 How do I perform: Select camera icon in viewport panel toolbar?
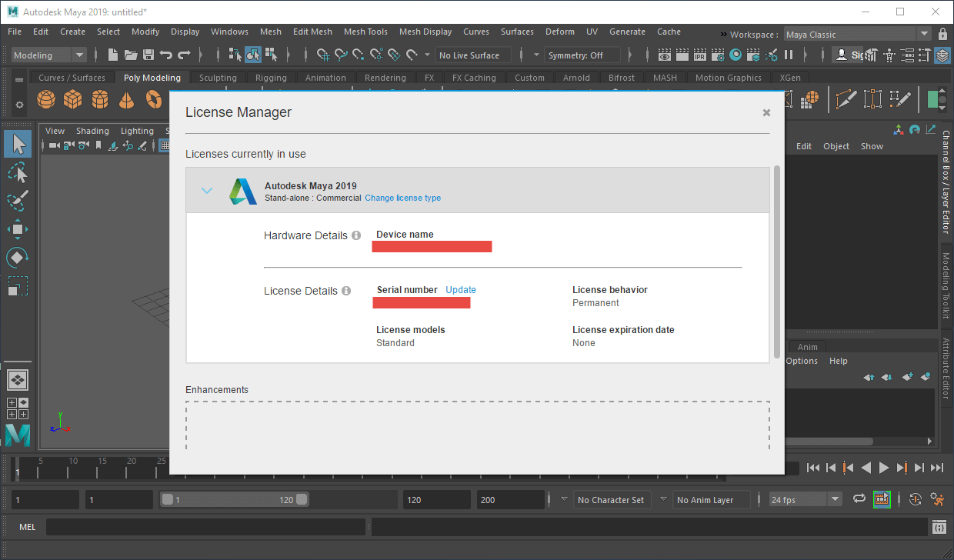(x=55, y=145)
